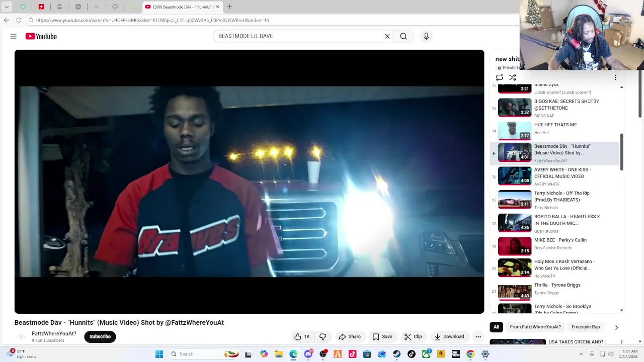Open Steam from the taskbar

397,354
